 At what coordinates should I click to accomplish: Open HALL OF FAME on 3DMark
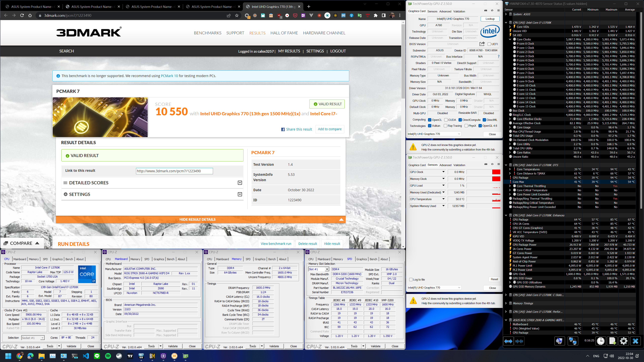284,33
